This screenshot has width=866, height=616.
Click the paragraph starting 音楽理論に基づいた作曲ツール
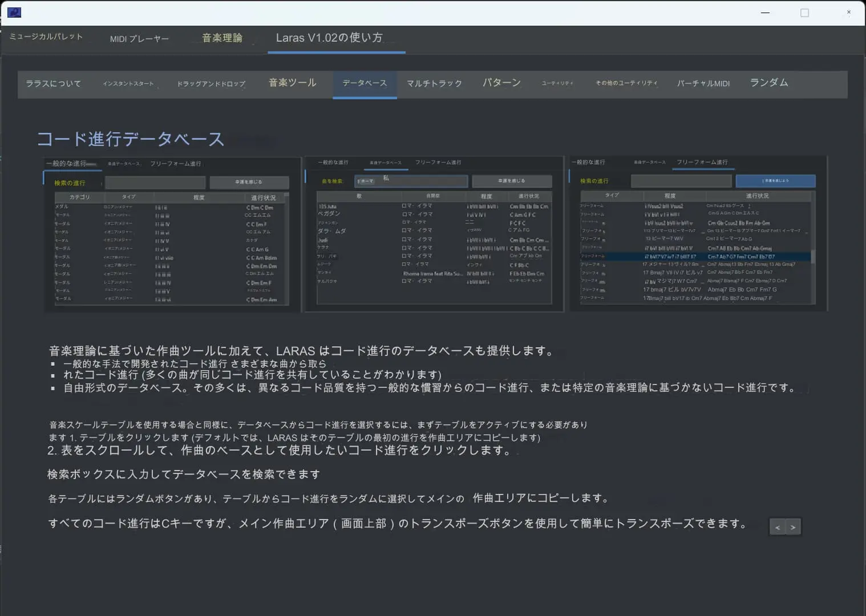(302, 351)
